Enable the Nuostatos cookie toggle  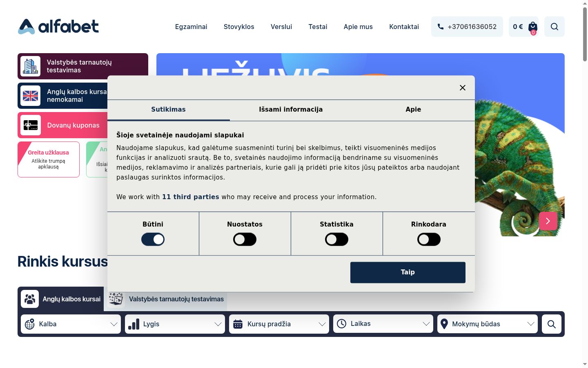pos(245,239)
